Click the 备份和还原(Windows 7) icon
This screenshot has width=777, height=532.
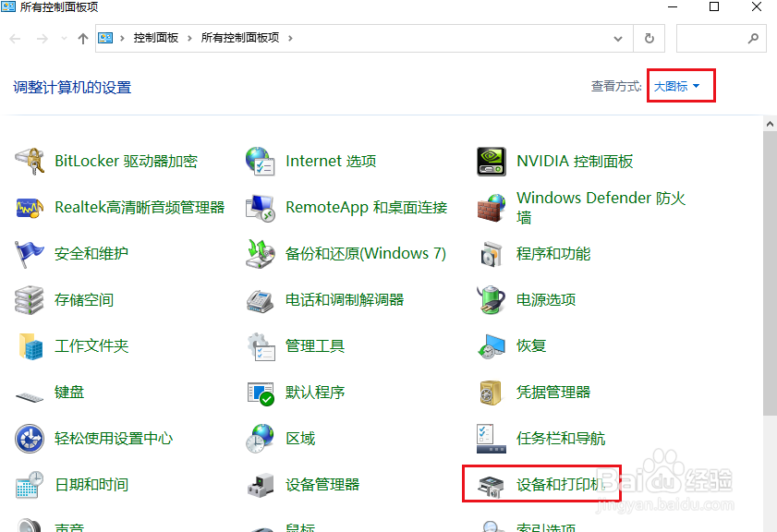coord(261,254)
